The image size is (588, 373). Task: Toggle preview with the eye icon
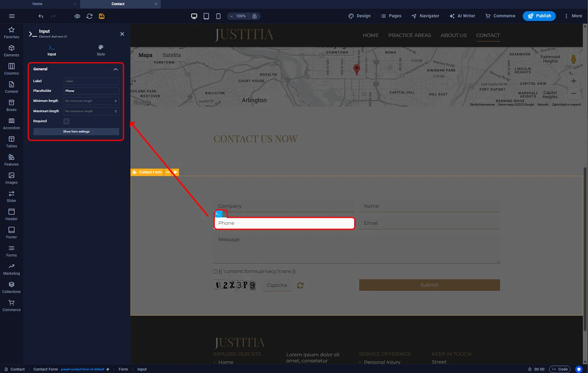77,16
